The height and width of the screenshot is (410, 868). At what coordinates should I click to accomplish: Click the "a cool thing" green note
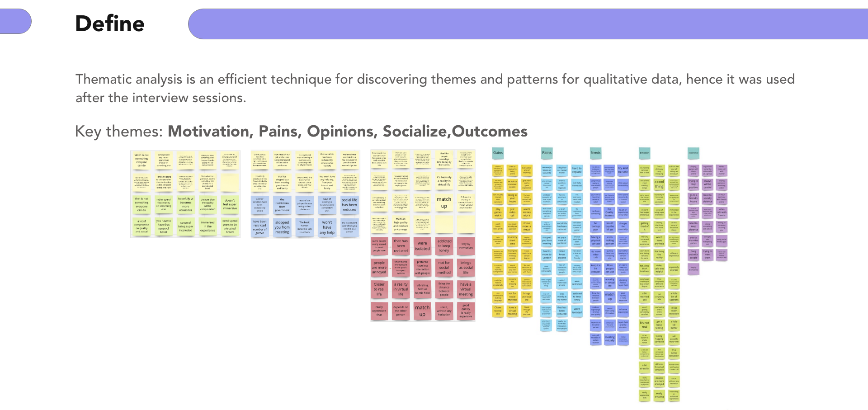pos(659,184)
